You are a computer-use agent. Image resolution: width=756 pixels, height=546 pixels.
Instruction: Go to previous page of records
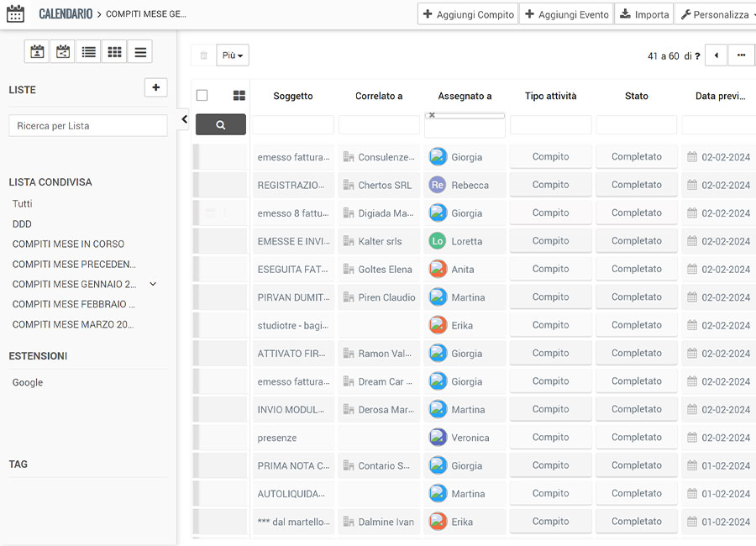(716, 55)
